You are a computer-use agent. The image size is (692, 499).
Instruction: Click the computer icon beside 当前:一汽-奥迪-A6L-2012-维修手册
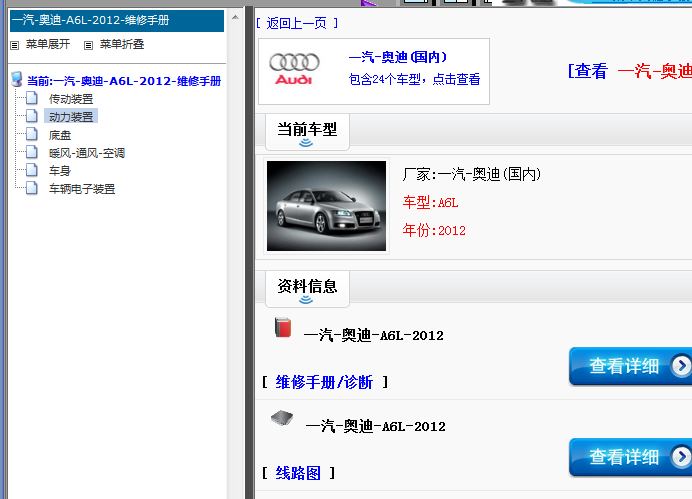click(x=17, y=79)
